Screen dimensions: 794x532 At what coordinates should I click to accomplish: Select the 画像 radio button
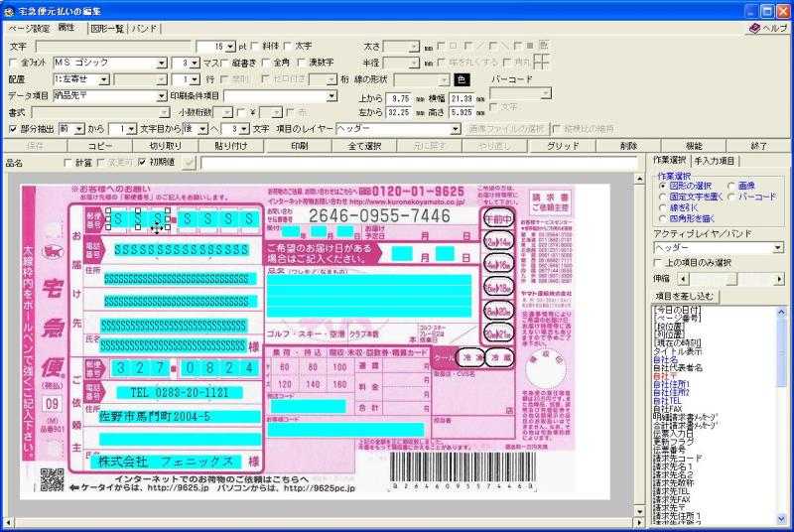(731, 187)
